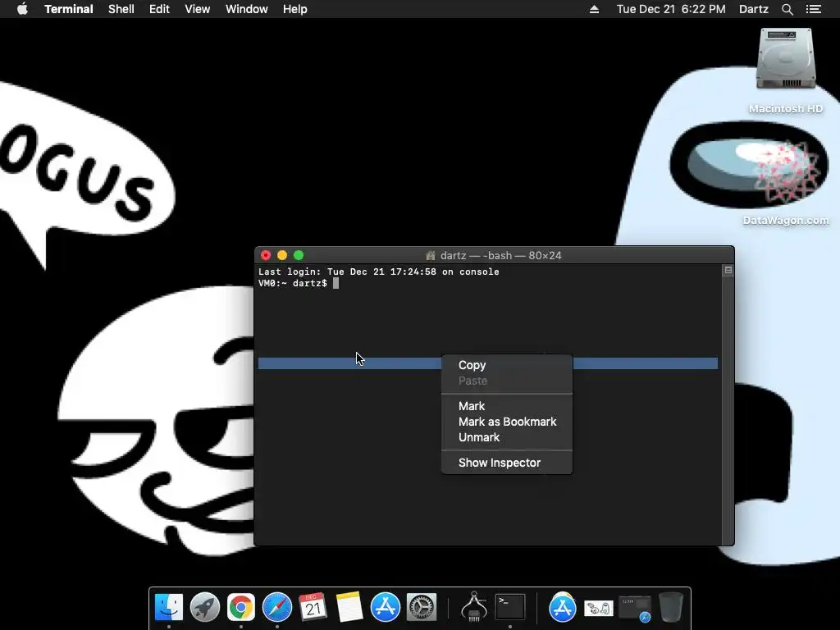840x630 pixels.
Task: Click the date and time in menu bar
Action: click(x=671, y=9)
